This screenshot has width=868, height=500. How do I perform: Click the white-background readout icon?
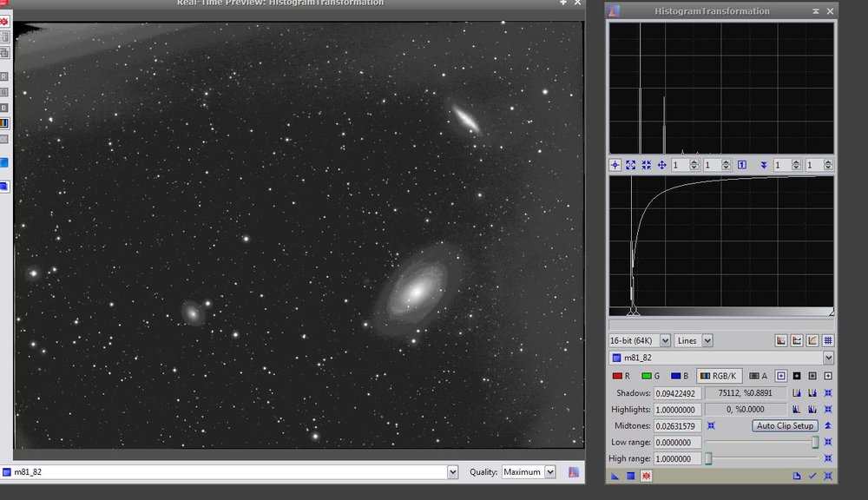828,376
